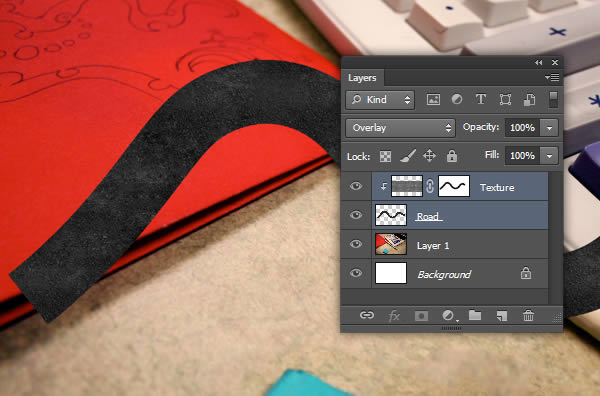This screenshot has height=396, width=600.
Task: Filter for smart objects icon
Action: click(529, 100)
